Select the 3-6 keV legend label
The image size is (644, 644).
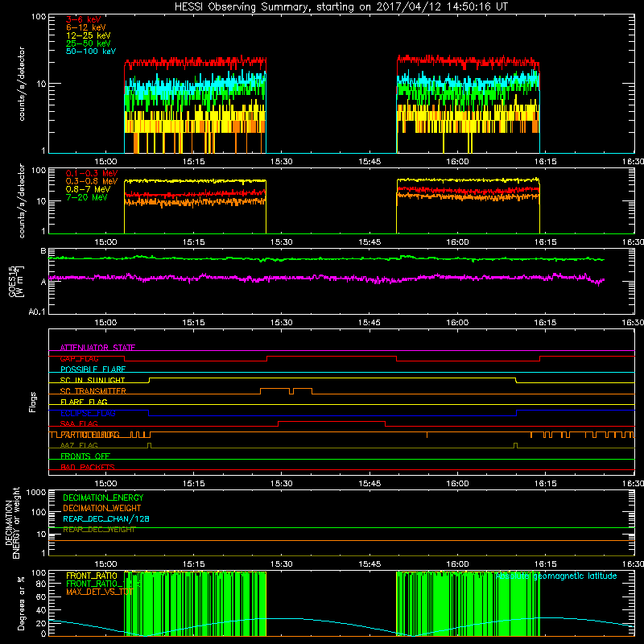click(x=84, y=19)
